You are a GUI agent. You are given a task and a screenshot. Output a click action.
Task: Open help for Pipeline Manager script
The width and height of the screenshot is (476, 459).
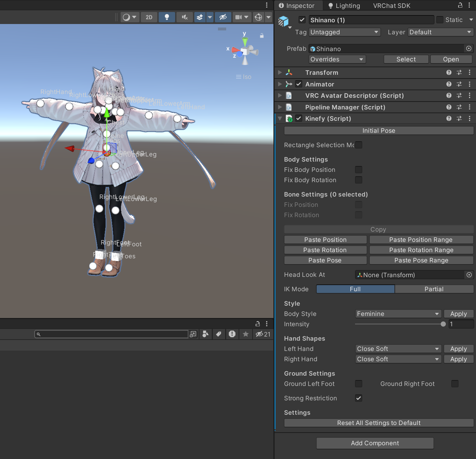click(x=449, y=107)
